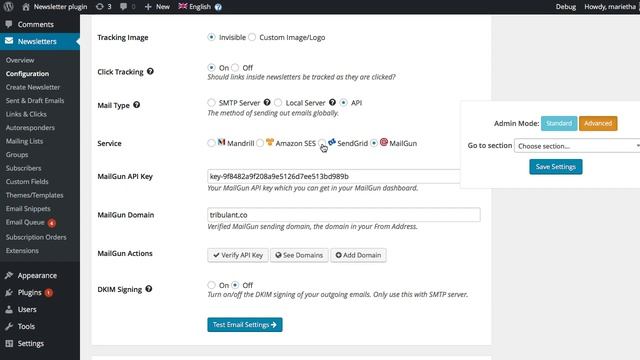
Task: Open Overview in Newsletters submenu
Action: pos(20,60)
